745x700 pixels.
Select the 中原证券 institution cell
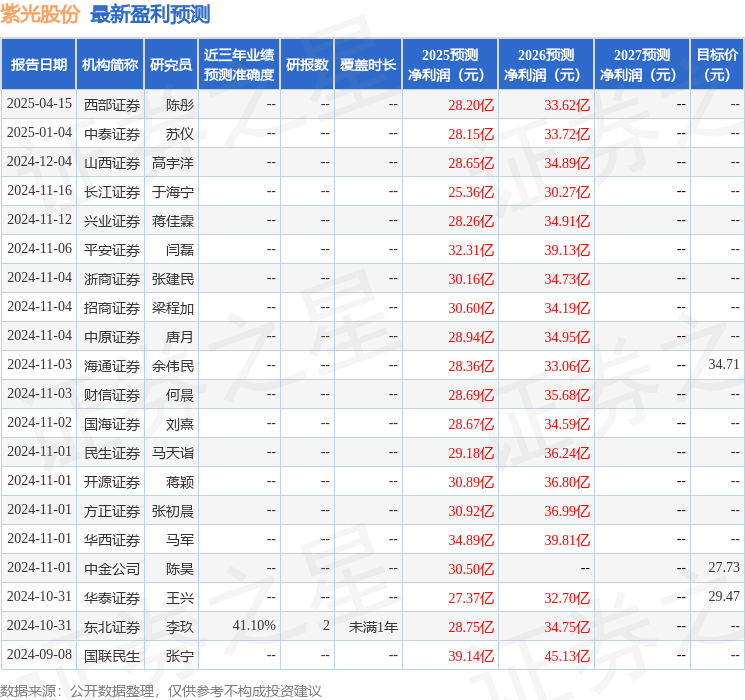pyautogui.click(x=112, y=337)
